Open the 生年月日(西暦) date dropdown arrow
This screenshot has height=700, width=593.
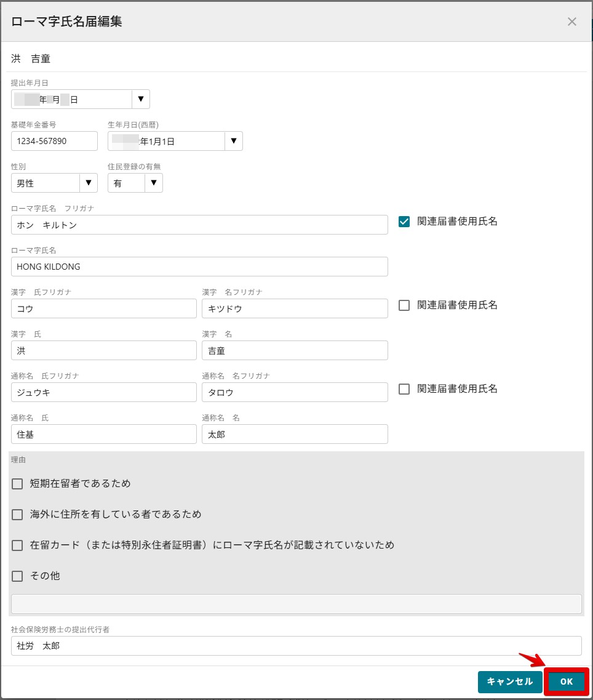pyautogui.click(x=233, y=141)
